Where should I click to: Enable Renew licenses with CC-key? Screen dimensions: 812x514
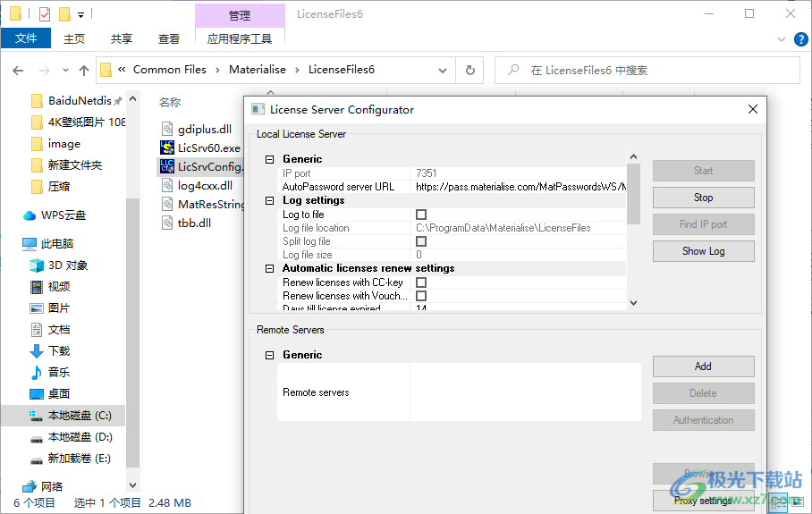click(x=421, y=282)
